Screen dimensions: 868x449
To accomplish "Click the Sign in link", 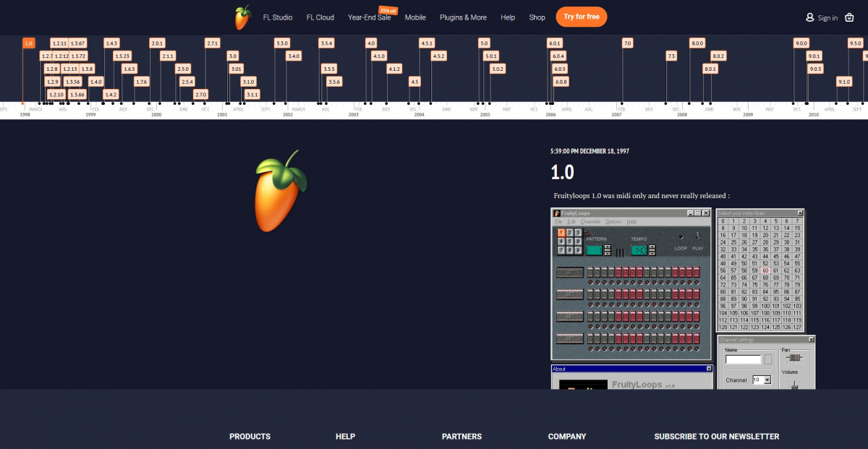I will pos(822,17).
